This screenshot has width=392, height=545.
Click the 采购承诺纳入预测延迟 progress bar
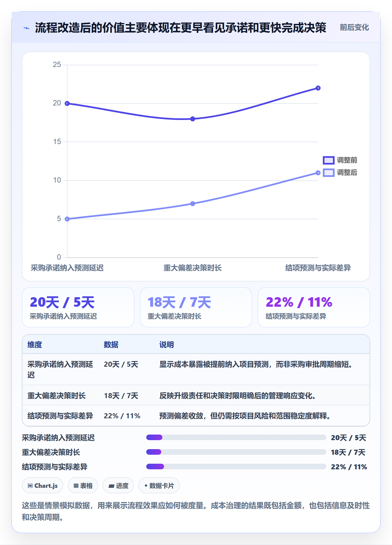tap(236, 437)
